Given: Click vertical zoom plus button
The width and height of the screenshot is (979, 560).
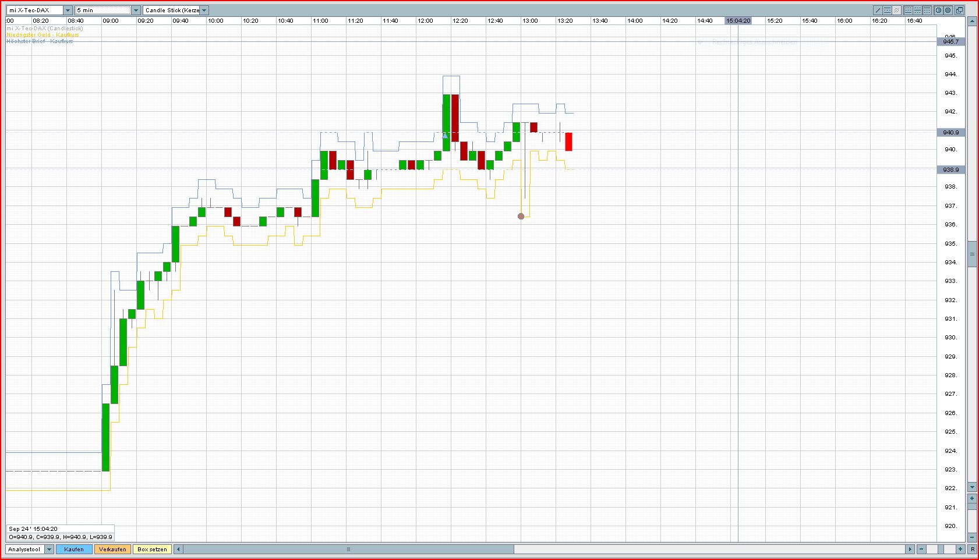Looking at the screenshot, I should coord(972,498).
